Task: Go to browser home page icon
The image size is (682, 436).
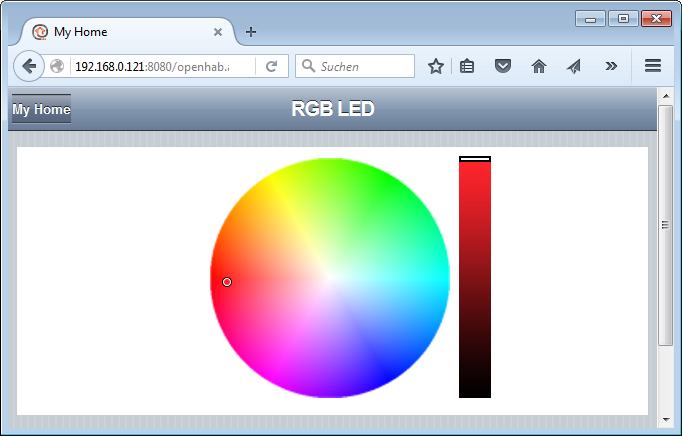Action: (539, 66)
